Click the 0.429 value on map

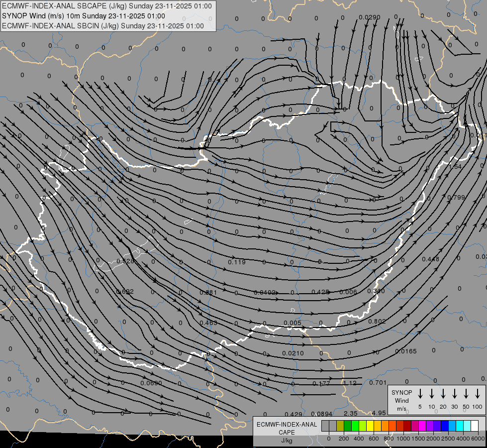[293, 414]
